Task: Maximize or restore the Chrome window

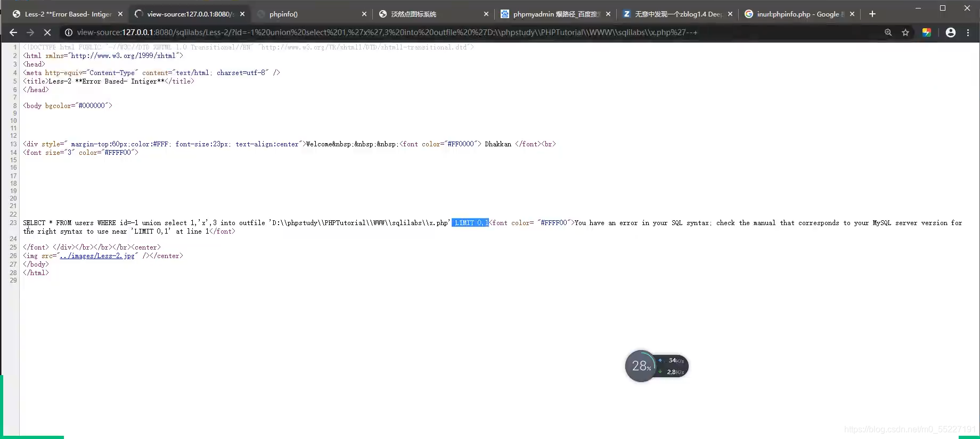Action: tap(943, 8)
